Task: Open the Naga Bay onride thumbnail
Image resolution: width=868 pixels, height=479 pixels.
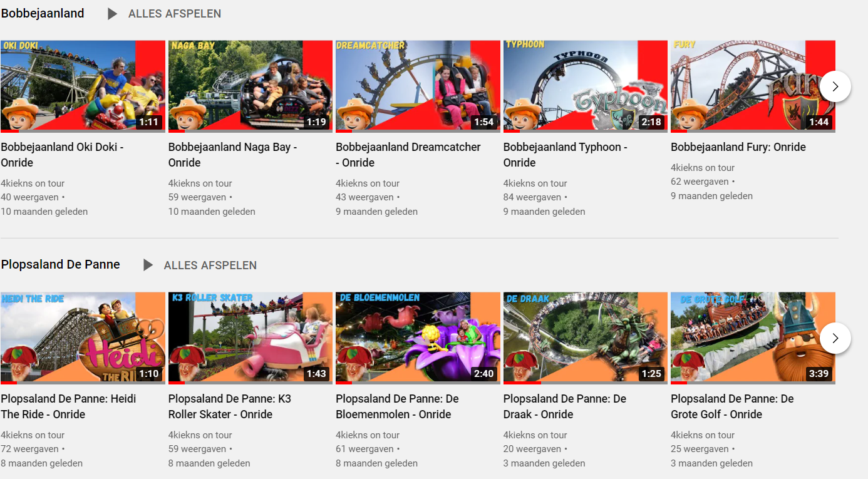Action: (x=251, y=86)
